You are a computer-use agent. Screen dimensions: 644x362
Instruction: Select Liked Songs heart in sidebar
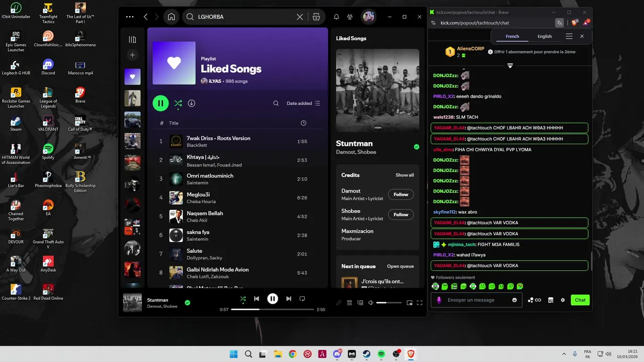[x=132, y=77]
